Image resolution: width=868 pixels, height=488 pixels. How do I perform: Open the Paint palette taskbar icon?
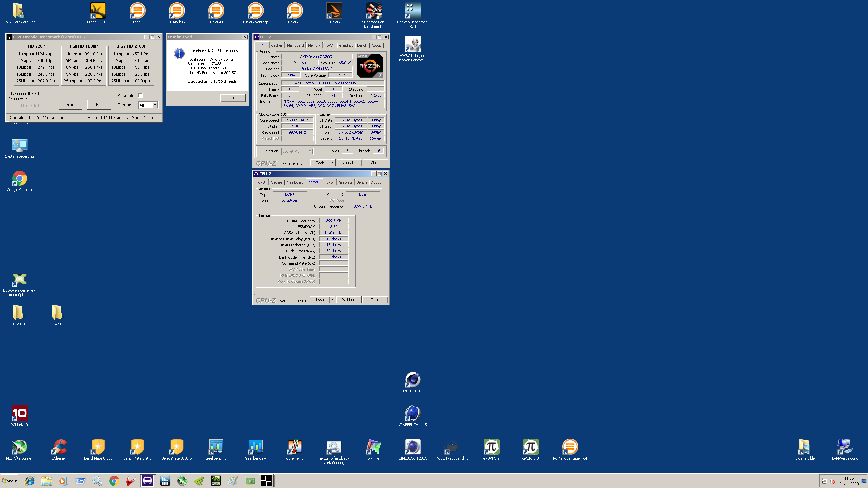233,481
